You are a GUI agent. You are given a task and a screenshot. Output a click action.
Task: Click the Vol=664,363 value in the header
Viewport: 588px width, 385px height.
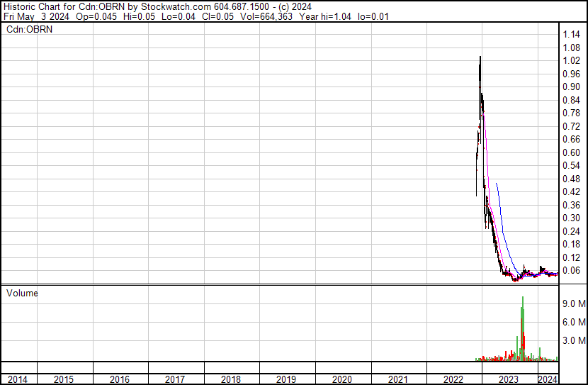[266, 16]
